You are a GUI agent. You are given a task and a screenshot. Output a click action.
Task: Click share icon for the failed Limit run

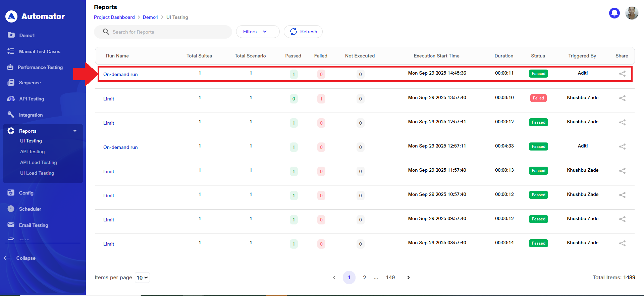coord(622,98)
